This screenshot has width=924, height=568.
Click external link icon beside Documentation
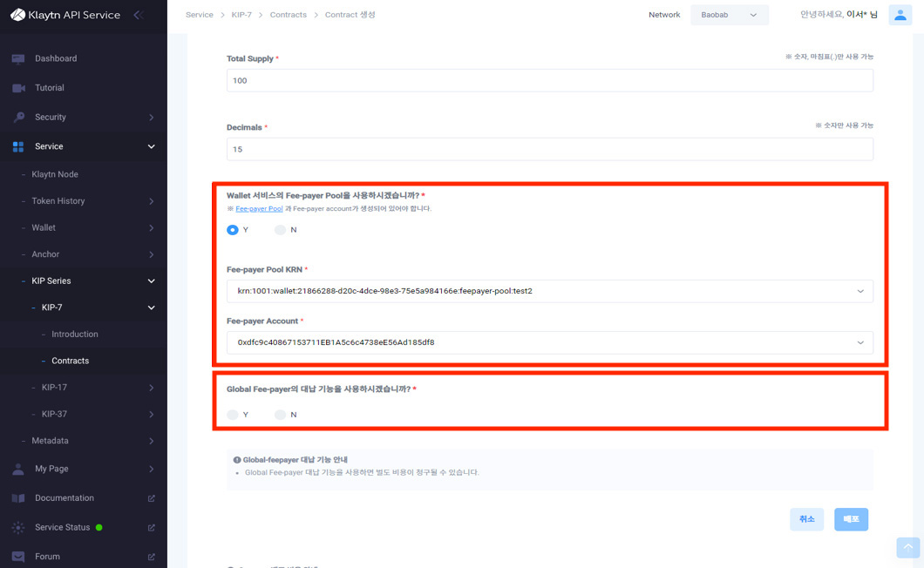(152, 498)
